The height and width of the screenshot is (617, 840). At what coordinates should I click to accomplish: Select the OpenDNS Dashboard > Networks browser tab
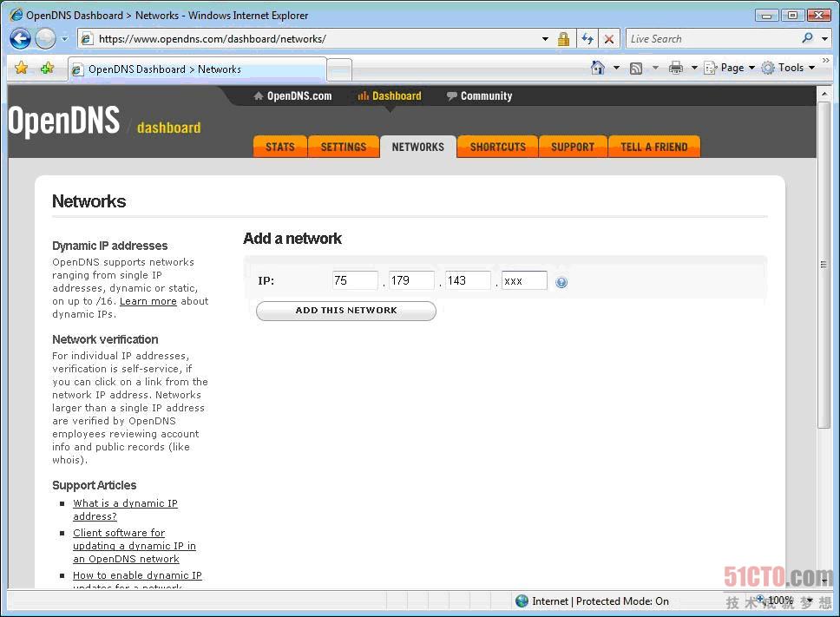coord(197,69)
